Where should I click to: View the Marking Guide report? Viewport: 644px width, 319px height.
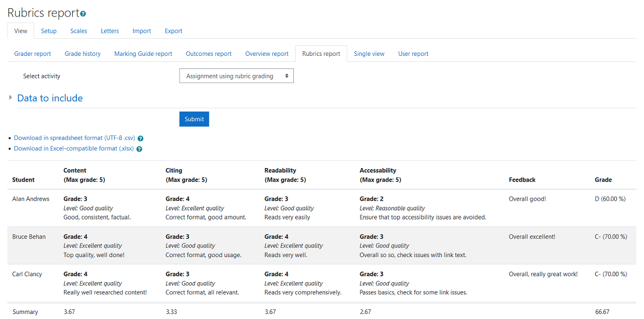(143, 53)
